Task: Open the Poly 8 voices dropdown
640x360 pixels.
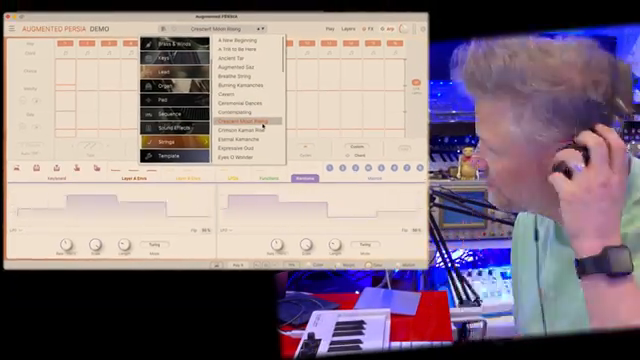Action: pos(238,265)
